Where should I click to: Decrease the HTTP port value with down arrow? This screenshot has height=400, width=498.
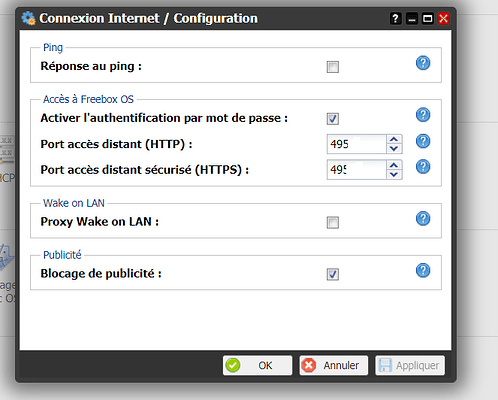[x=394, y=149]
